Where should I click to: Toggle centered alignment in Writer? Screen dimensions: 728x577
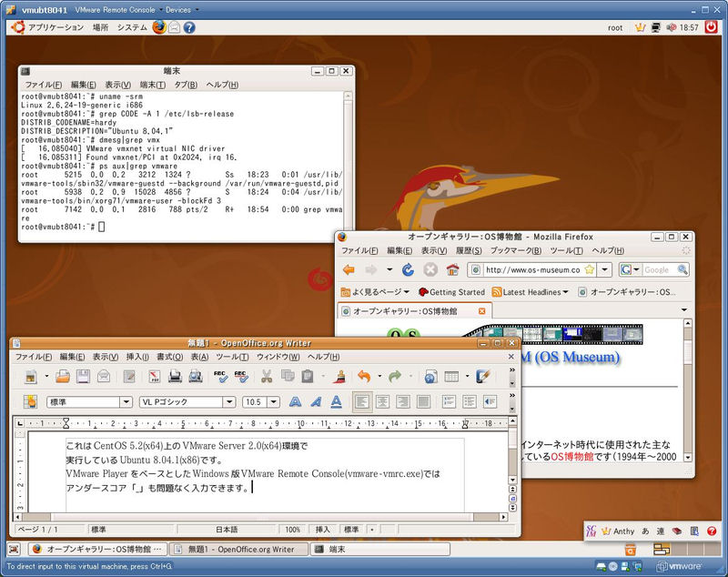coord(382,402)
